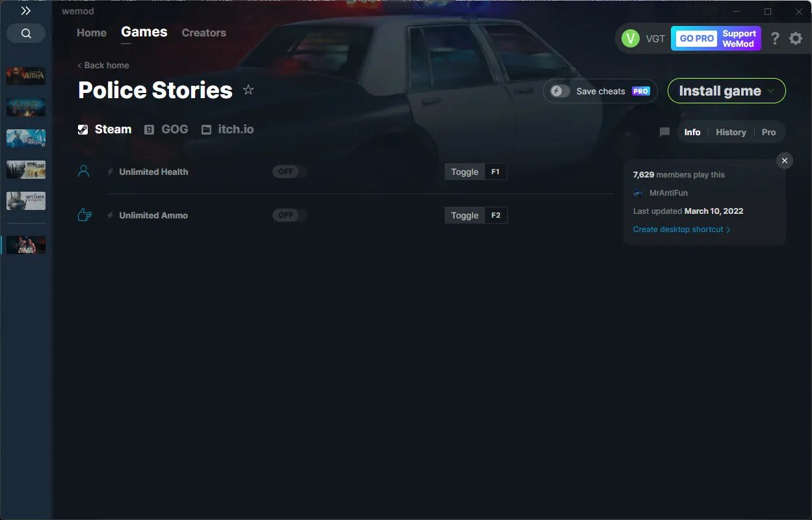
Task: Open the History tab
Action: (731, 132)
